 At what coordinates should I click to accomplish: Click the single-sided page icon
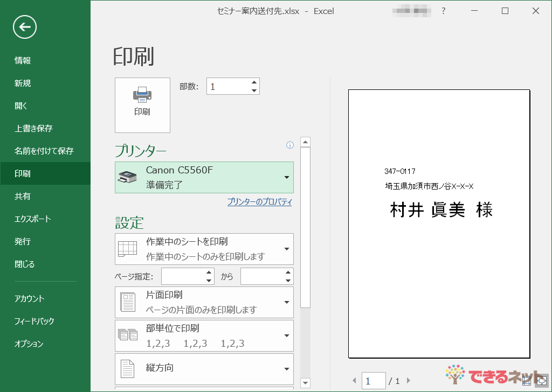(x=127, y=303)
